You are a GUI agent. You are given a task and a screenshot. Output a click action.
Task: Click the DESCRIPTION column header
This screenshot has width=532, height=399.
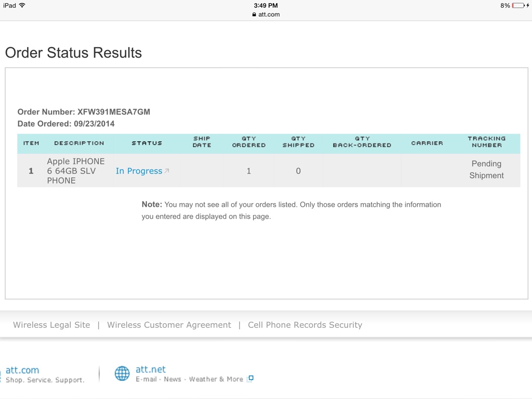(x=79, y=143)
